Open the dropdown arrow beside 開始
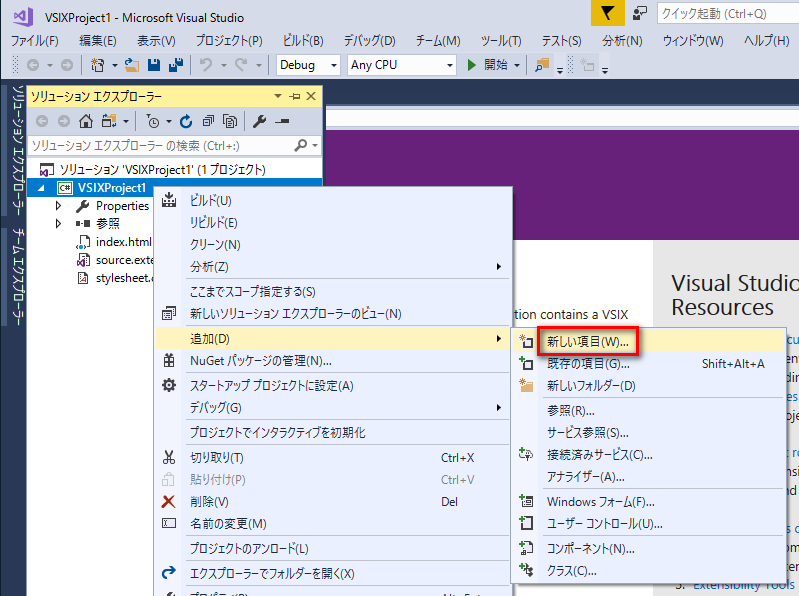This screenshot has height=596, width=799. pos(517,65)
